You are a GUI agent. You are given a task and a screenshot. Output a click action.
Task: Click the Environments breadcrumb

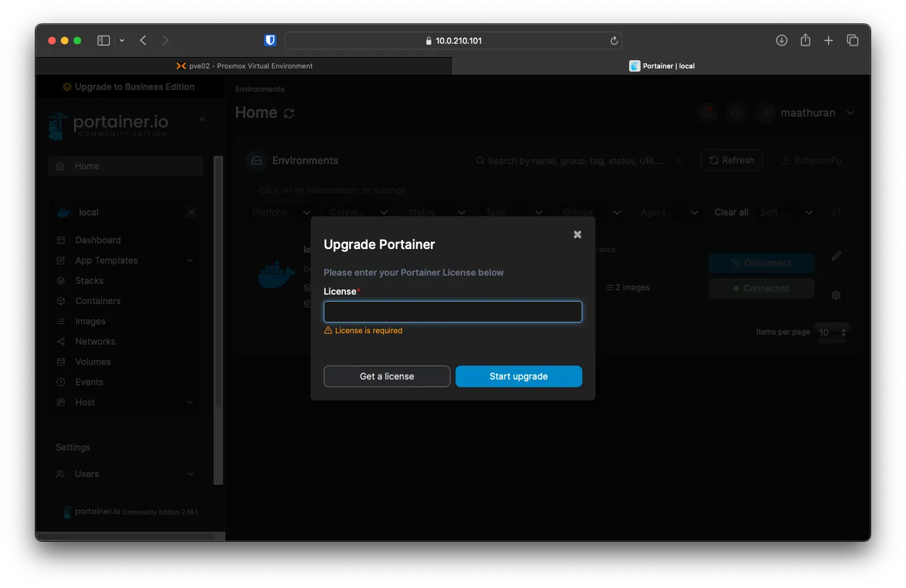pos(260,89)
